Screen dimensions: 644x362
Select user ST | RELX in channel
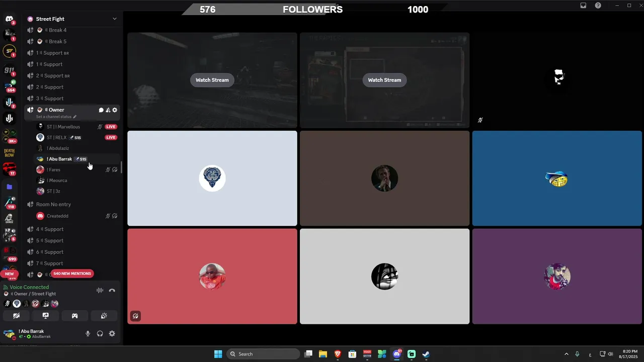click(77, 137)
